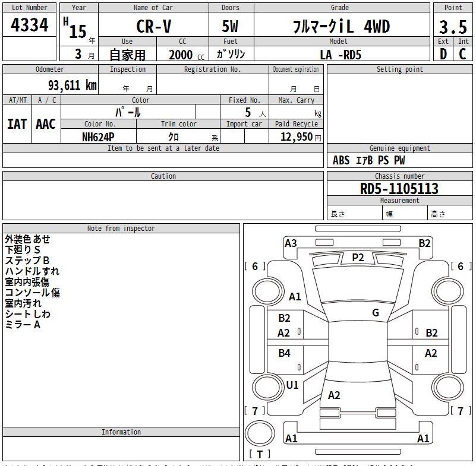This screenshot has height=466, width=476.
Task: Click the IAT transmission cell
Action: [x=17, y=124]
